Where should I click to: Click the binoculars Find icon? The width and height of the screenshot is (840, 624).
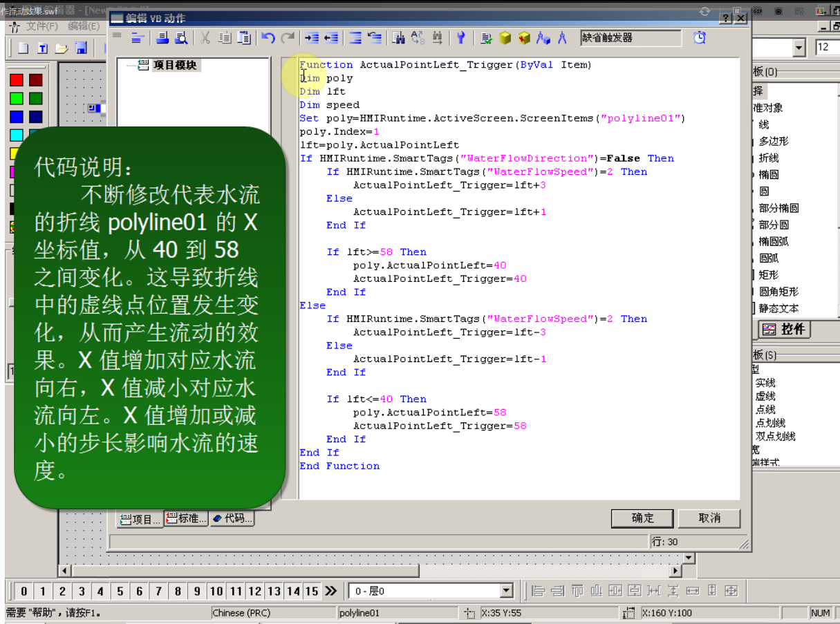pos(398,38)
